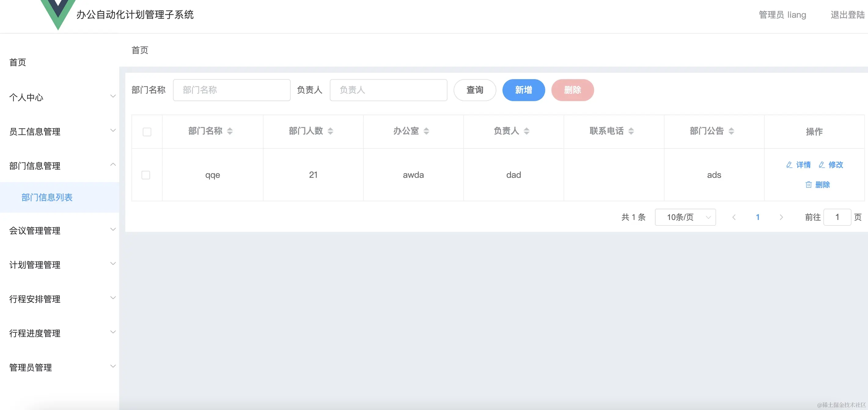Image resolution: width=868 pixels, height=410 pixels.
Task: Sort the 办公室 column ascending
Action: [427, 131]
